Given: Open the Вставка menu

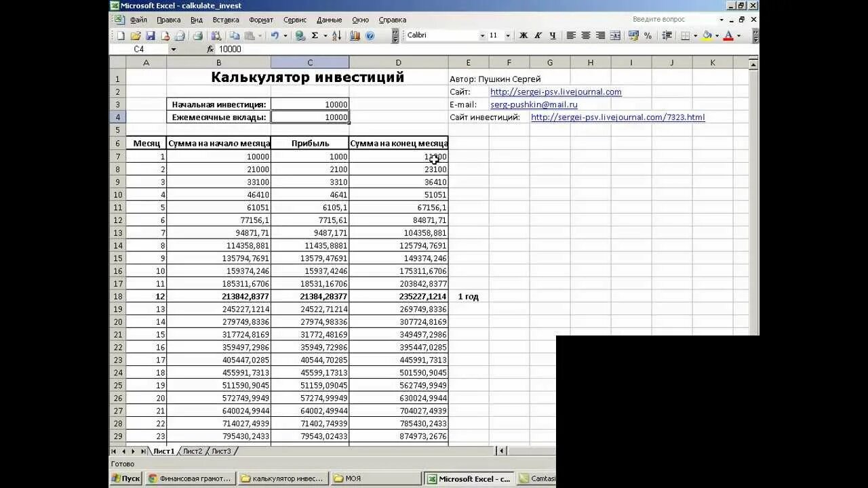Looking at the screenshot, I should [x=226, y=20].
